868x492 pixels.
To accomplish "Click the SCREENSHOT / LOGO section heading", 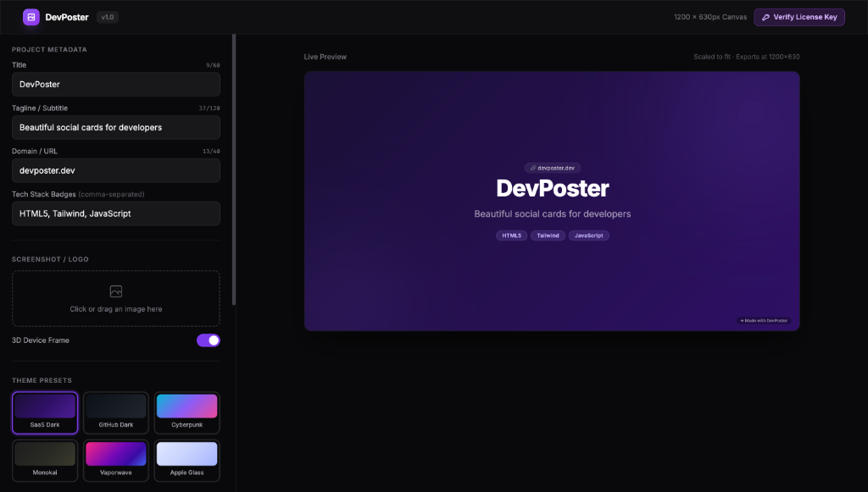I will [x=50, y=259].
